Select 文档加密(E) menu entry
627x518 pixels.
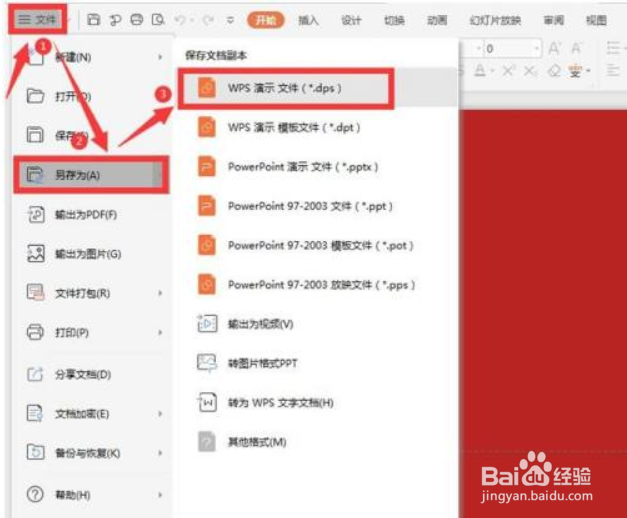click(x=94, y=414)
